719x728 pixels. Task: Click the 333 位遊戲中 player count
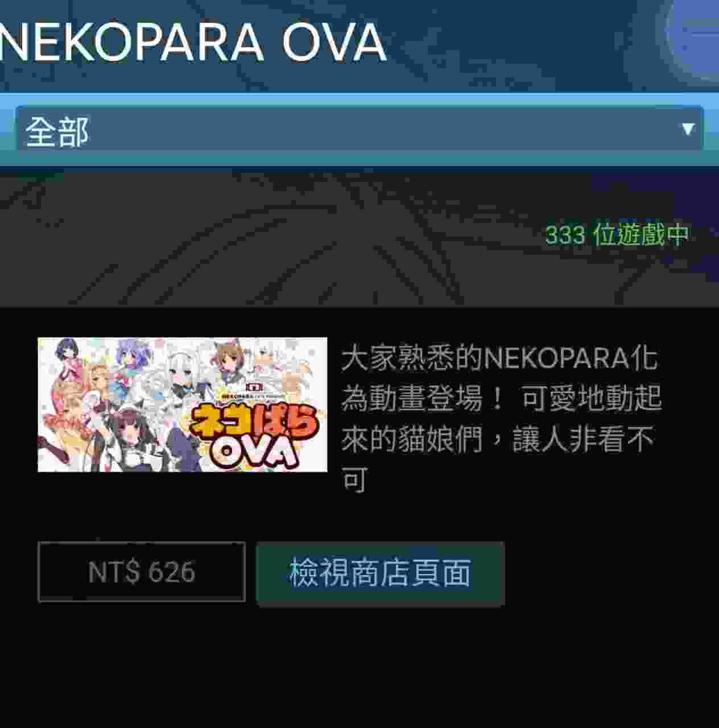pos(617,234)
